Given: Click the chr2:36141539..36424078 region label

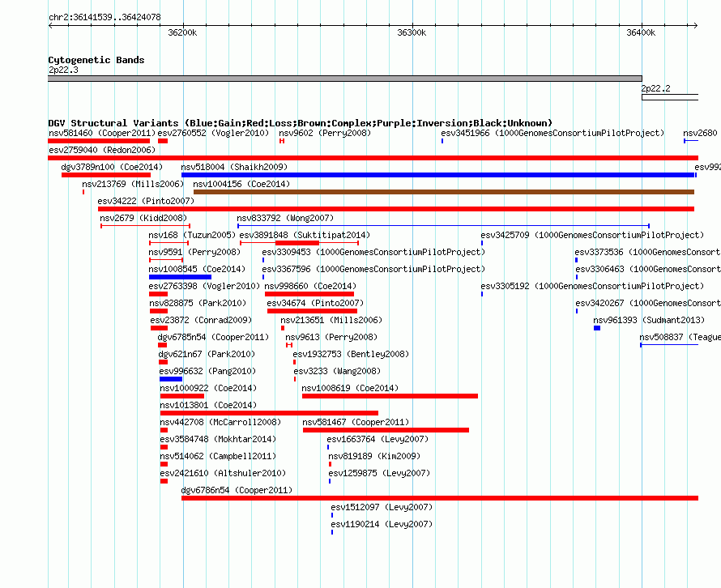Looking at the screenshot, I should [105, 18].
